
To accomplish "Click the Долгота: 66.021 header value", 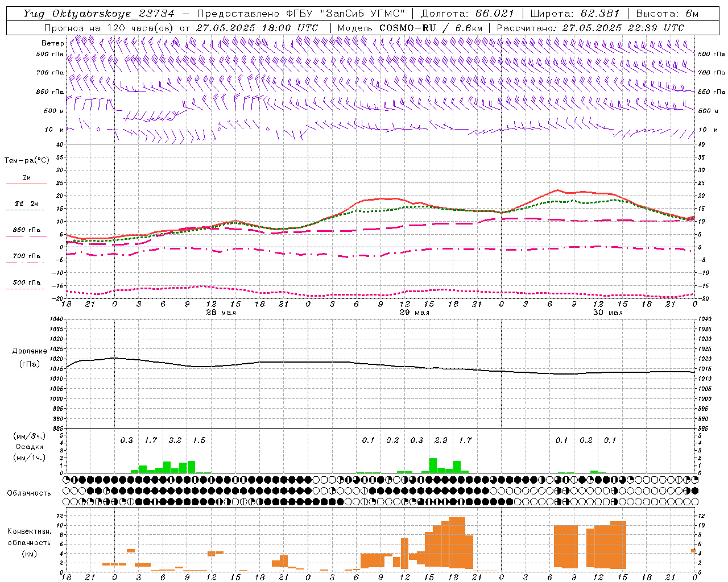I will 468,14.
